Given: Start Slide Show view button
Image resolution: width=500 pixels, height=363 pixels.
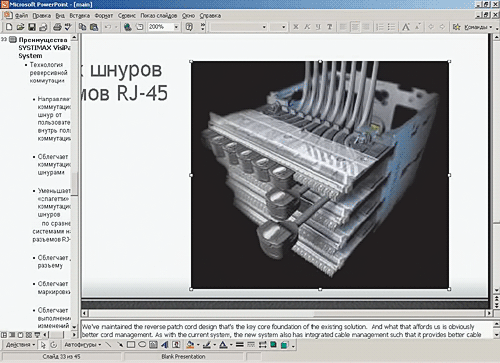Looking at the screenshot, I should pos(37,334).
